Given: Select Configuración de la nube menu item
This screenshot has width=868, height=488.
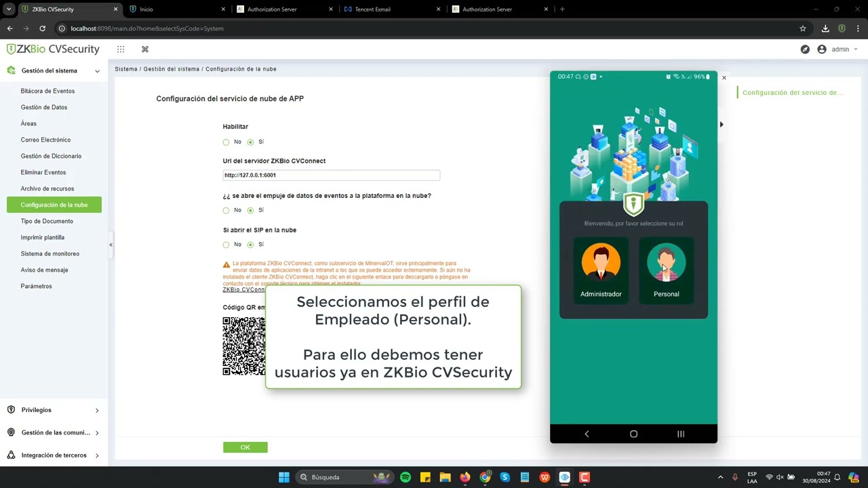Looking at the screenshot, I should 54,205.
